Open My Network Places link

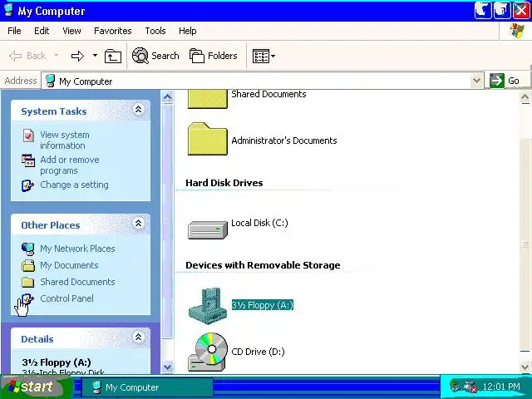tap(77, 249)
